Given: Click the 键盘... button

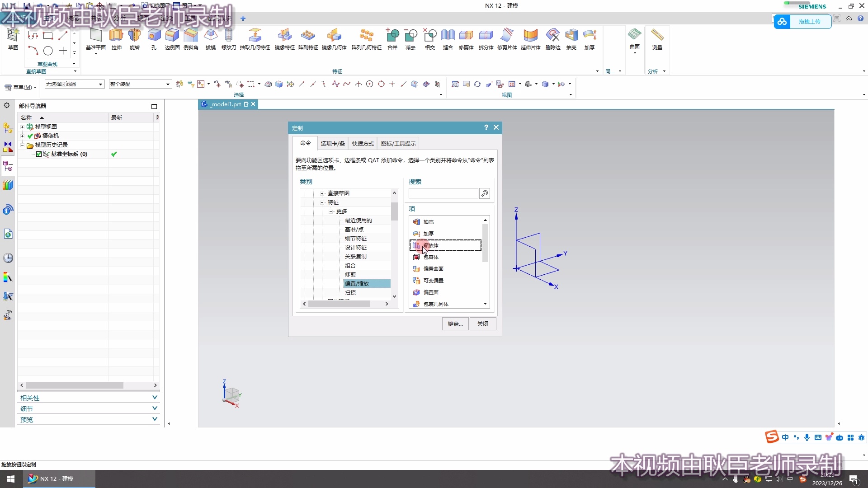Looking at the screenshot, I should [x=455, y=324].
